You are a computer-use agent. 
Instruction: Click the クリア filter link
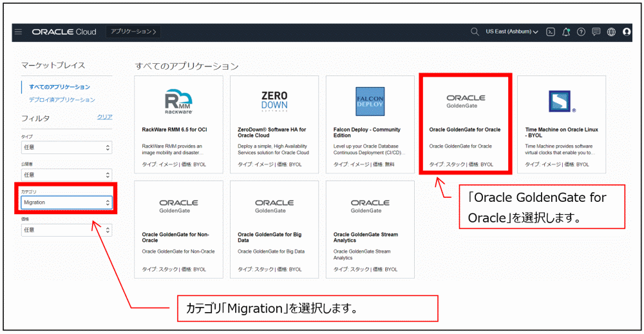(105, 117)
